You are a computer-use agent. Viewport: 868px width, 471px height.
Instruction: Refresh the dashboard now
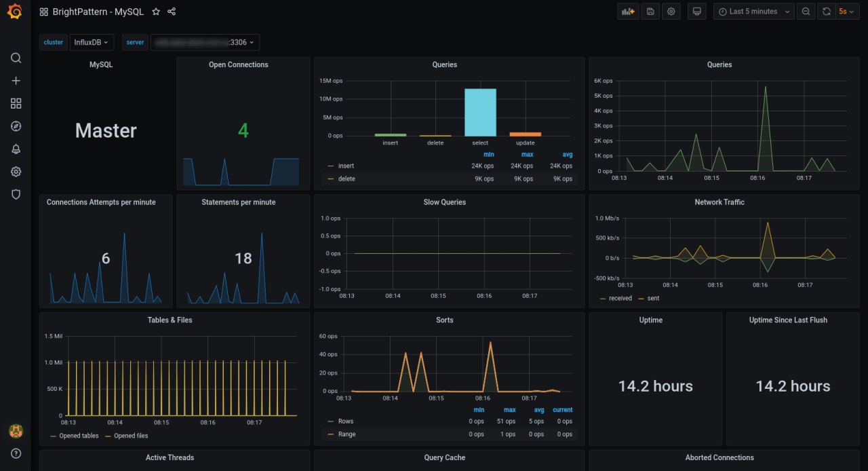click(827, 12)
